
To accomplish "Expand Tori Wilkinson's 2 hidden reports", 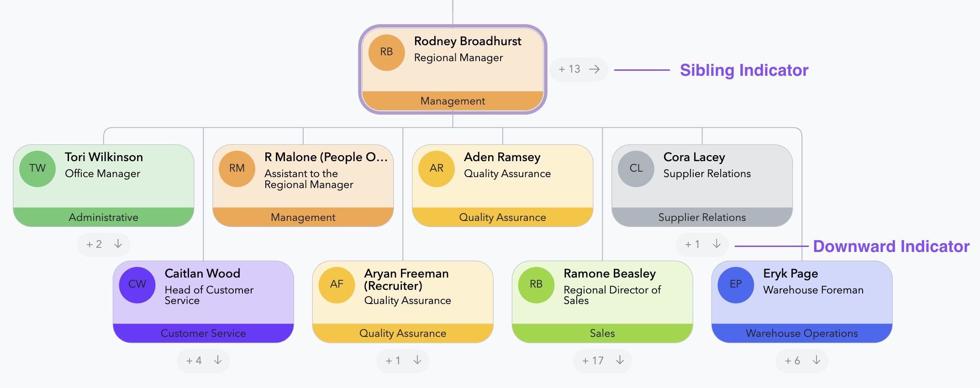I will (103, 244).
